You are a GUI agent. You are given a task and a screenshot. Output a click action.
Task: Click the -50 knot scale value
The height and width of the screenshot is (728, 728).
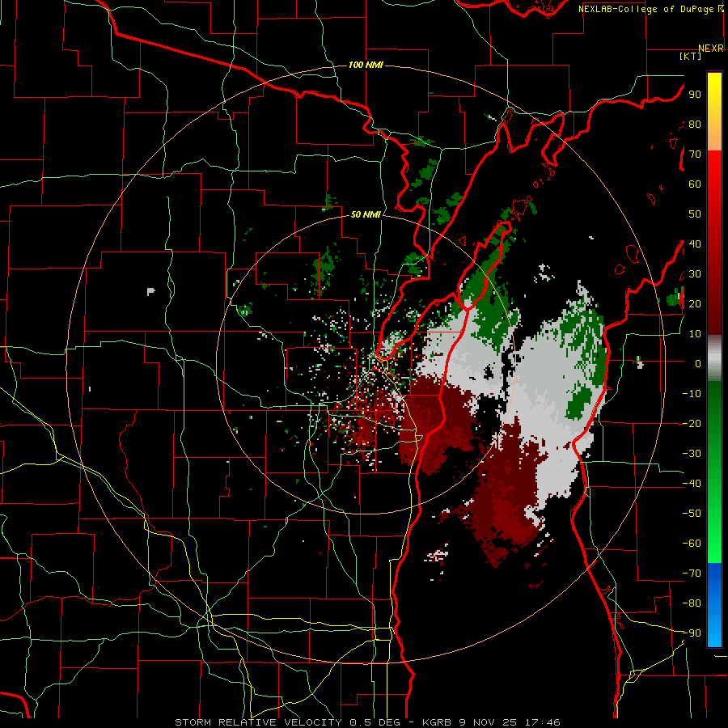(692, 514)
